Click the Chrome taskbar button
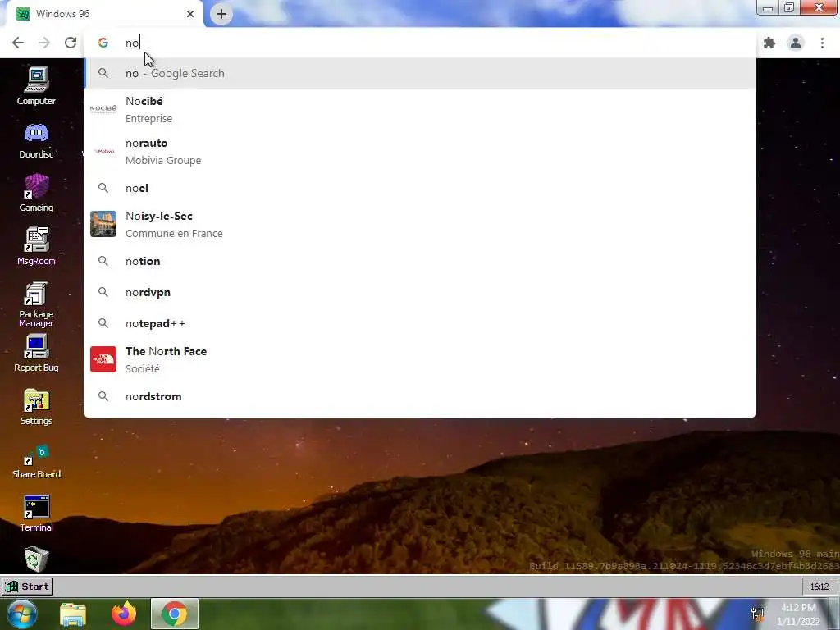 [175, 614]
